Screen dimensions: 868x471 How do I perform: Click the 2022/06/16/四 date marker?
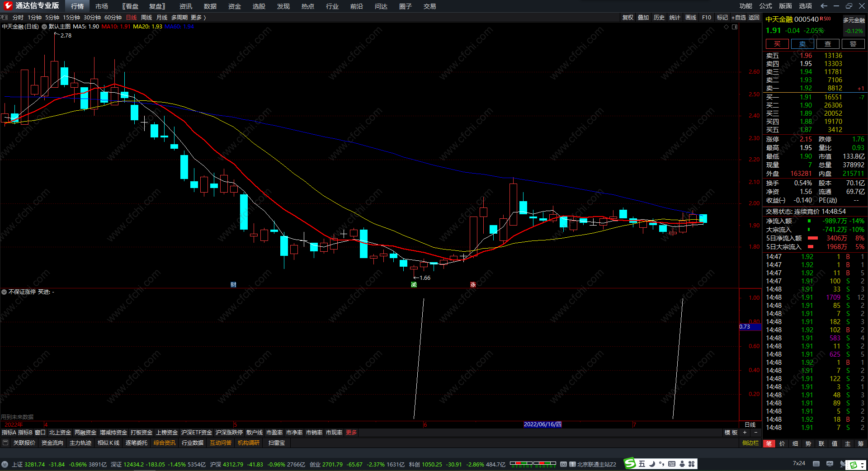(x=542, y=424)
